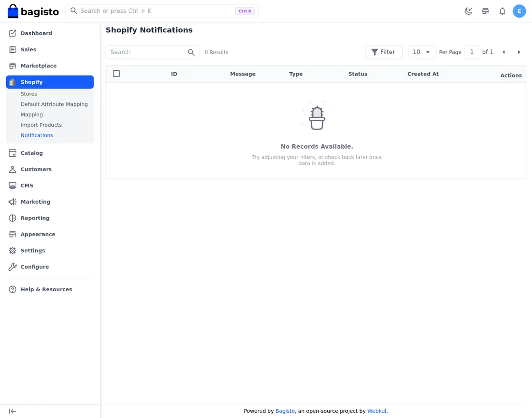Click the page number input box
Viewport: 532px width, 418px height.
(472, 52)
